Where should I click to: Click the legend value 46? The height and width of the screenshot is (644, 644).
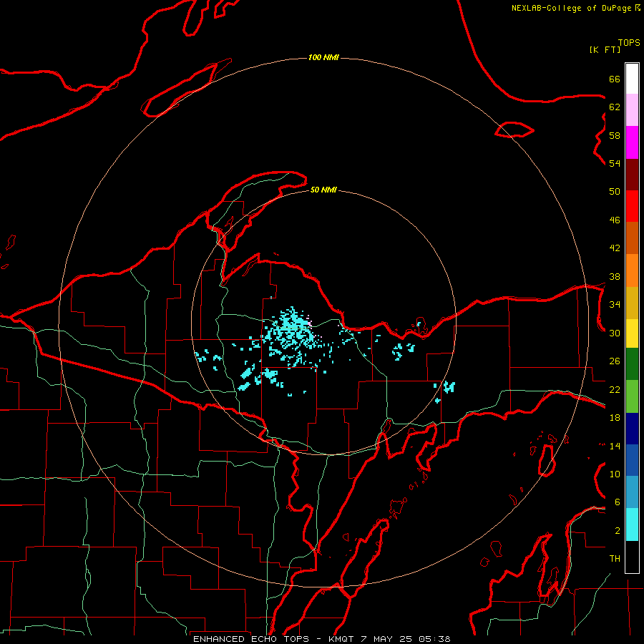615,220
